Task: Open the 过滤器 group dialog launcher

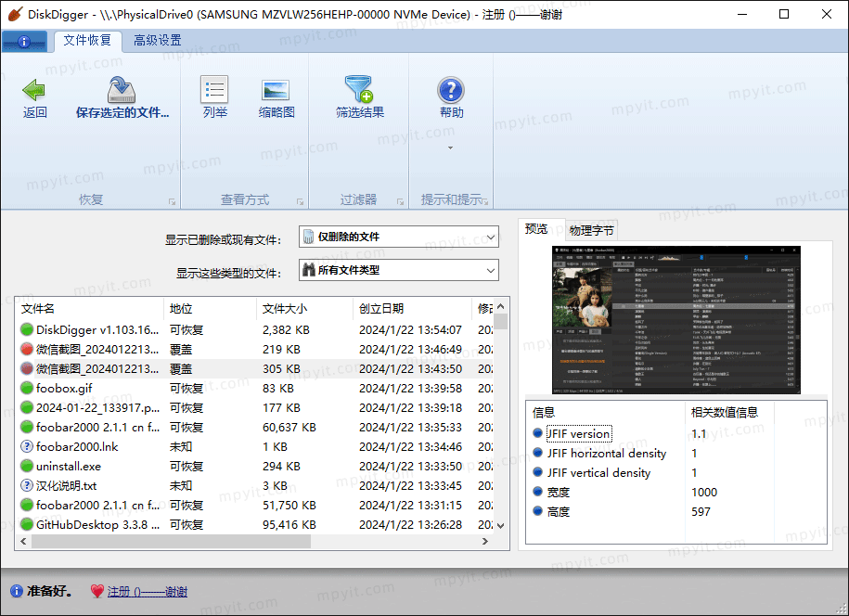Action: coord(400,202)
